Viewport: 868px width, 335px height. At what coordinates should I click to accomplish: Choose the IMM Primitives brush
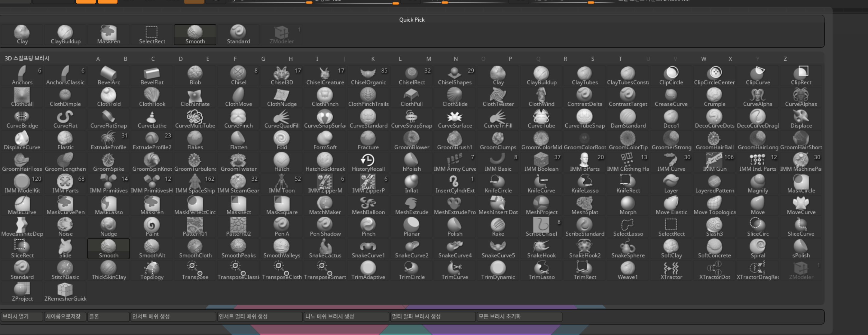pyautogui.click(x=108, y=184)
